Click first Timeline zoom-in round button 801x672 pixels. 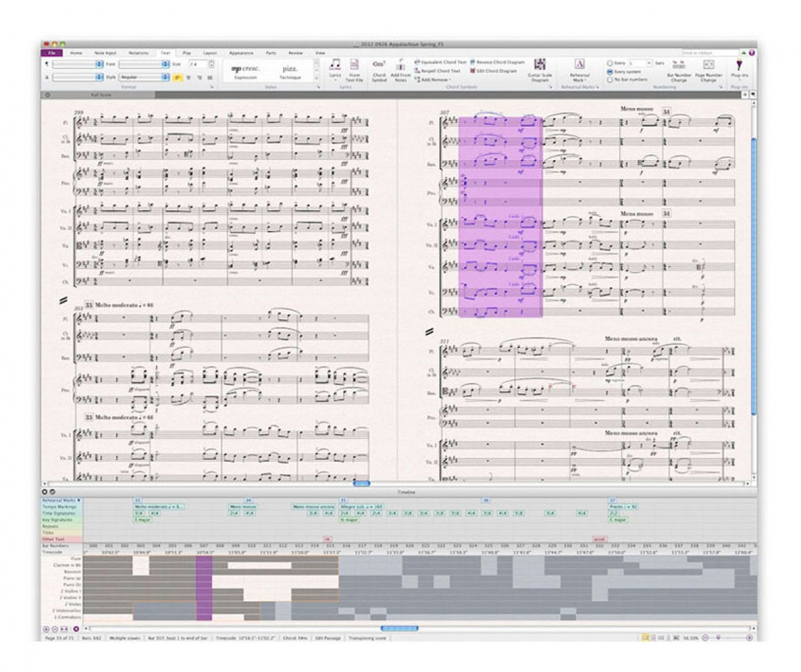click(46, 629)
